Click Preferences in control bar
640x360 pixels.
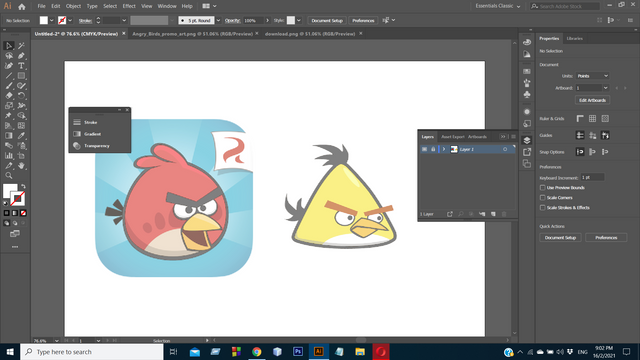tap(363, 20)
